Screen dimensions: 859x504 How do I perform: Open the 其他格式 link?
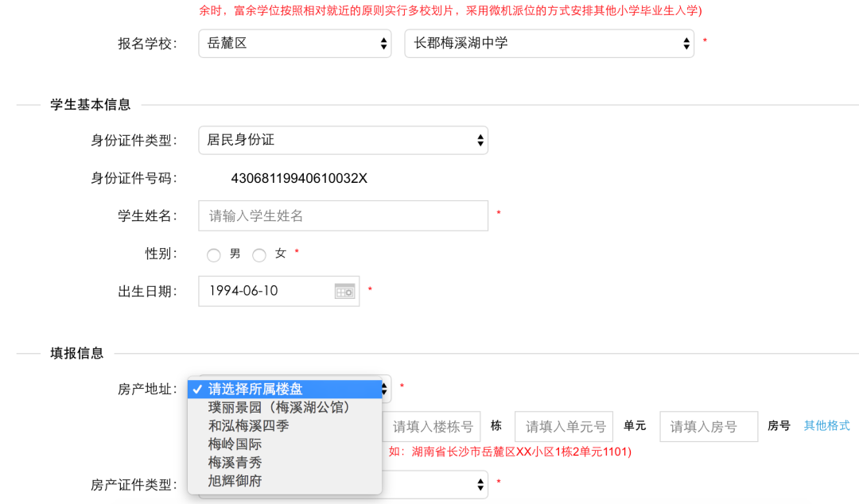tap(826, 425)
